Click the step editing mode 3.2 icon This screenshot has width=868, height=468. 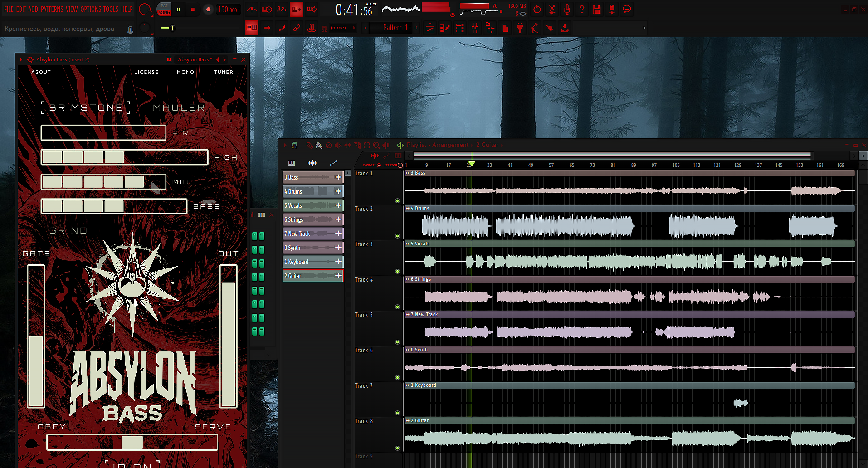(x=282, y=9)
